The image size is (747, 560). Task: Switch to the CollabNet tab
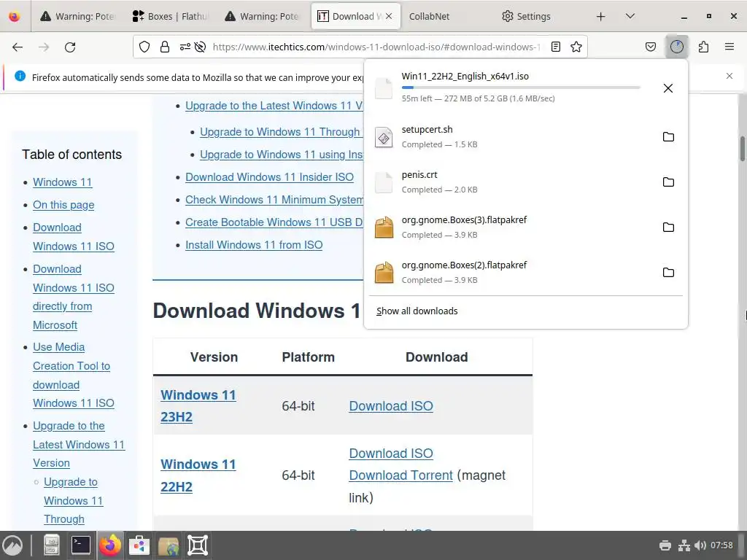(x=429, y=16)
